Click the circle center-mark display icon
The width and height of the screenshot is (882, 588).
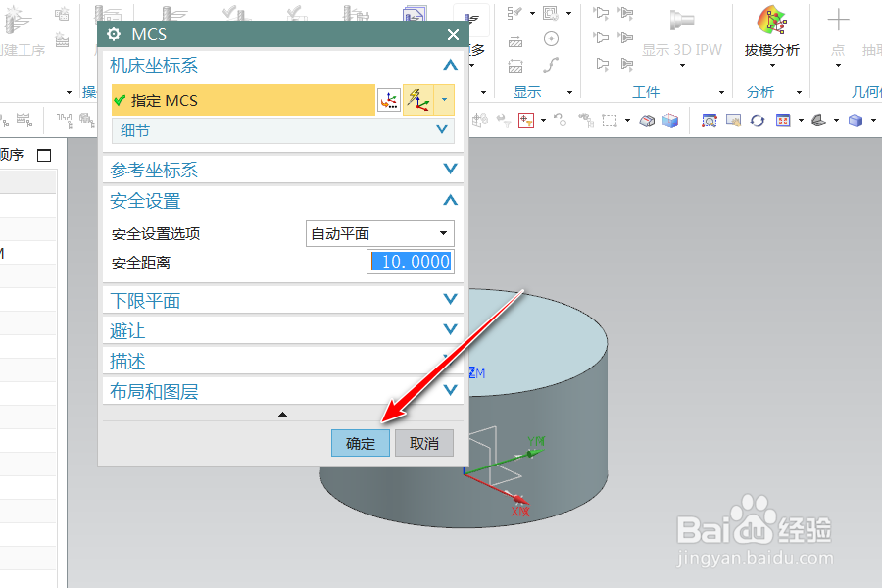click(x=551, y=39)
